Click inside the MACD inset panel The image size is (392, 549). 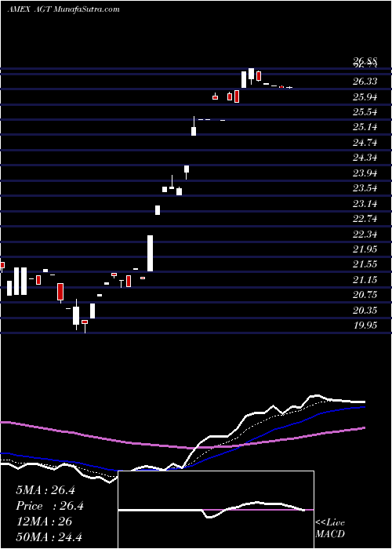[x=216, y=510]
